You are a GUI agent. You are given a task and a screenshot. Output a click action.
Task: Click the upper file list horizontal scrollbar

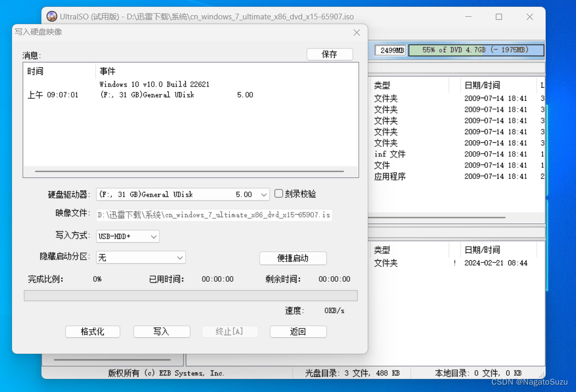pyautogui.click(x=437, y=217)
